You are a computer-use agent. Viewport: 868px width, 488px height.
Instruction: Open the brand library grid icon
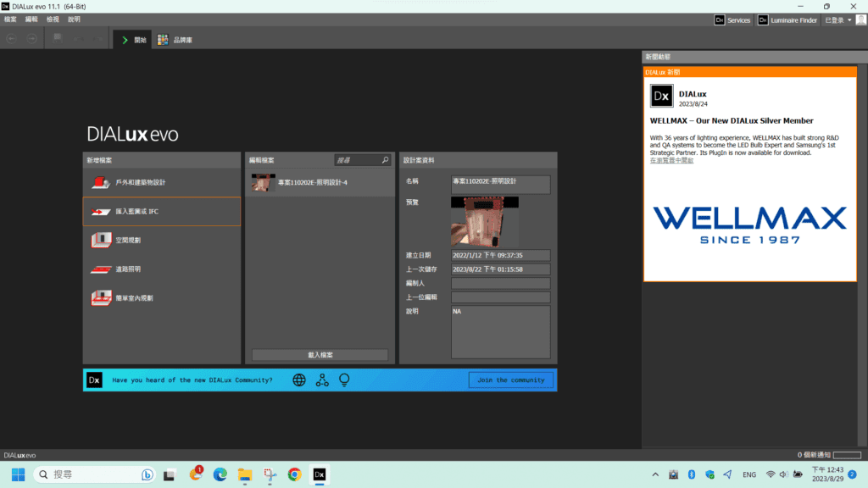tap(163, 40)
